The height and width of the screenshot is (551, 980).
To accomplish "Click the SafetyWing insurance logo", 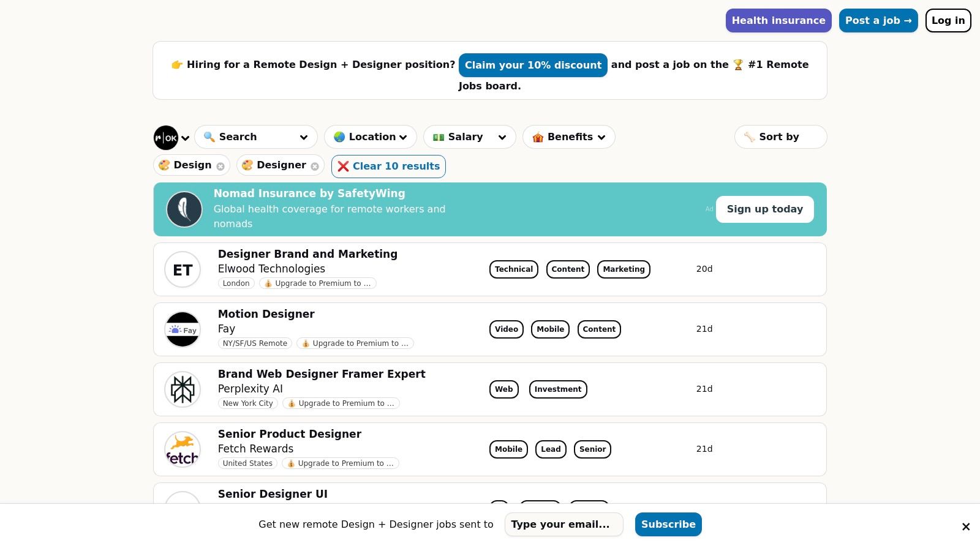I will tap(184, 209).
